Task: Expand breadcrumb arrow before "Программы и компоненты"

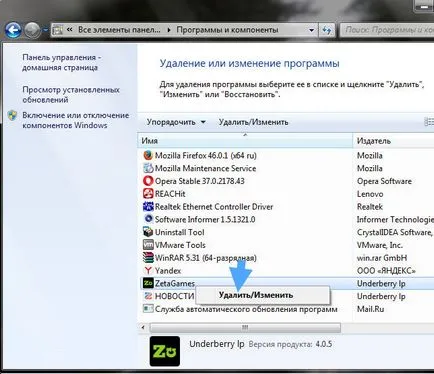Action: 169,30
